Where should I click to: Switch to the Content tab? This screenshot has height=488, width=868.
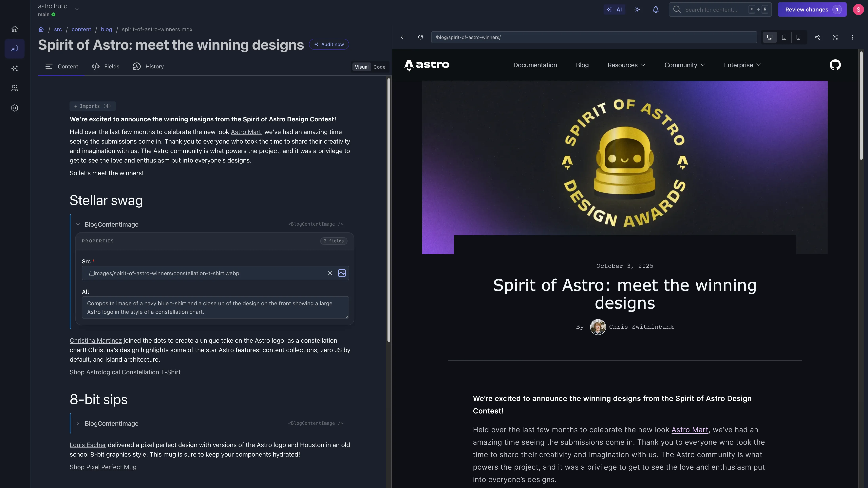click(62, 67)
